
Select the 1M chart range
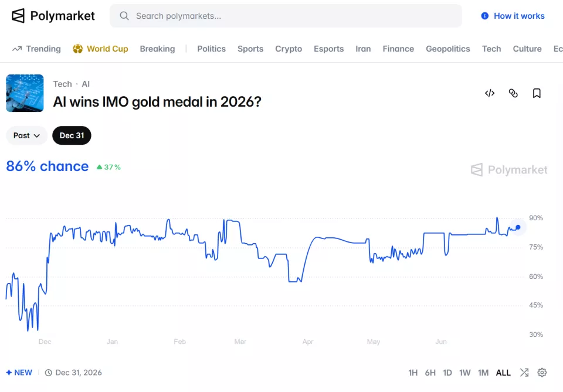pyautogui.click(x=483, y=373)
